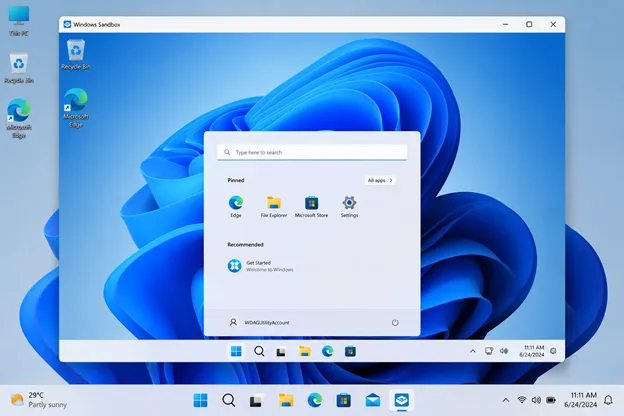This screenshot has width=624, height=416.
Task: Open host notification bell
Action: tap(608, 400)
